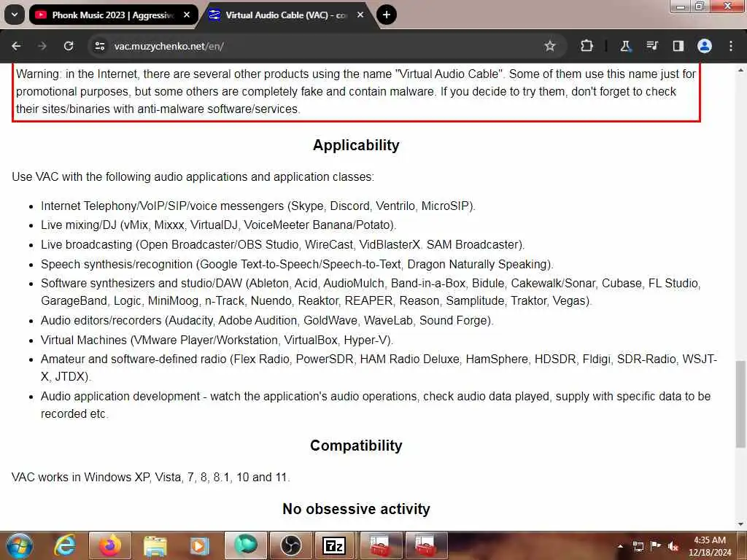Click the Applicability heading
This screenshot has width=747, height=560.
(x=356, y=145)
